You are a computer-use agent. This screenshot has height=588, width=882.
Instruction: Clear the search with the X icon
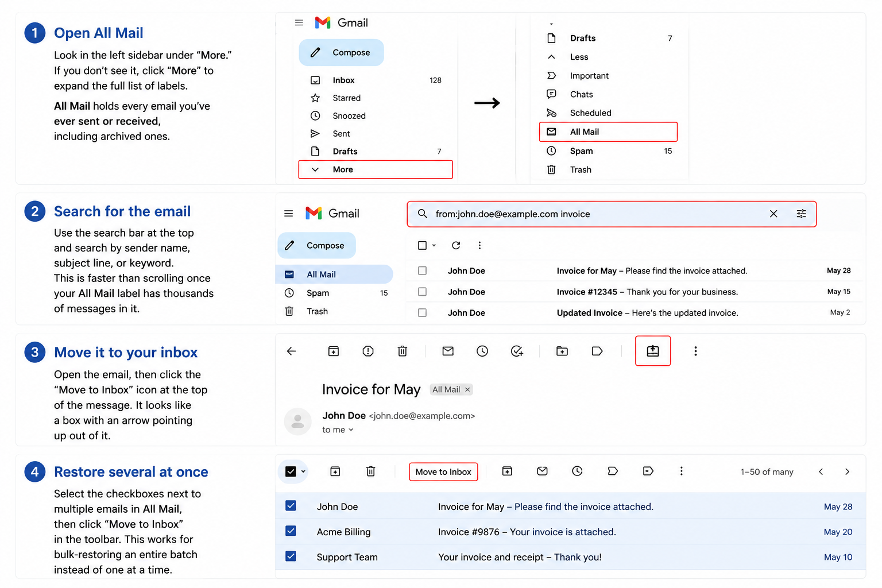click(773, 214)
